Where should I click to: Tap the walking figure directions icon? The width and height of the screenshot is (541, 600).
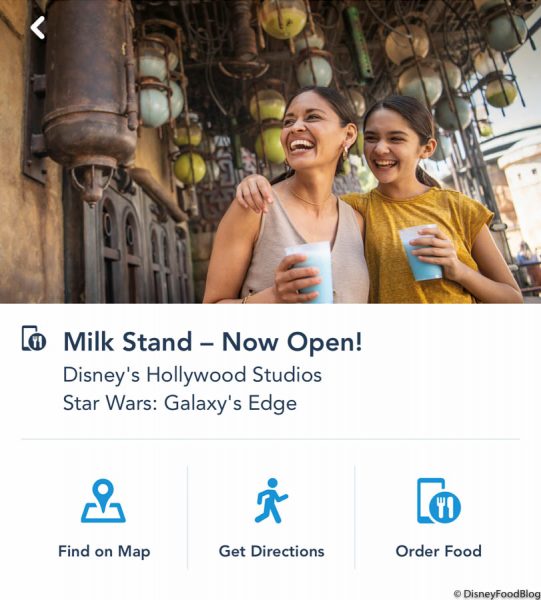[x=271, y=501]
